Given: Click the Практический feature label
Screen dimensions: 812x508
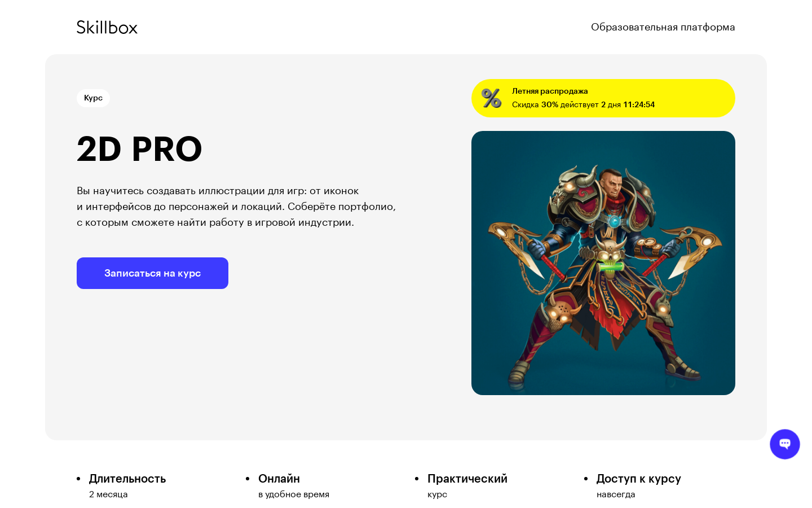Looking at the screenshot, I should click(467, 479).
